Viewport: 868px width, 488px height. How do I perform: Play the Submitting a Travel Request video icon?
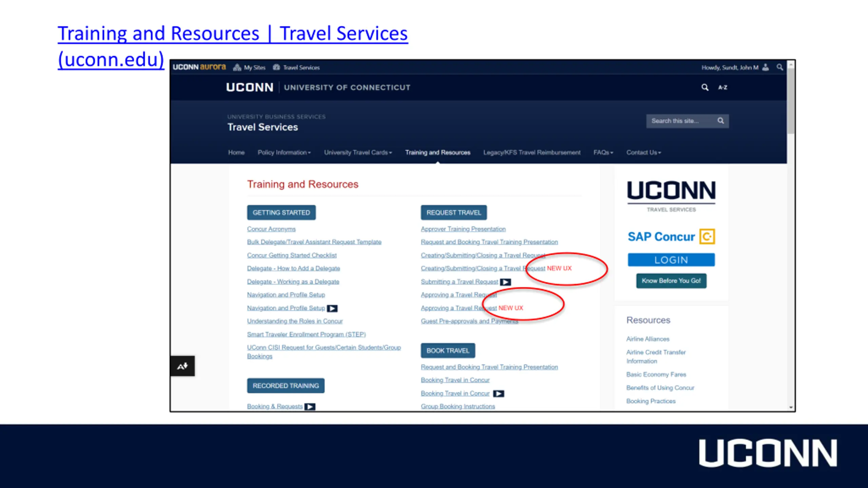tap(506, 282)
